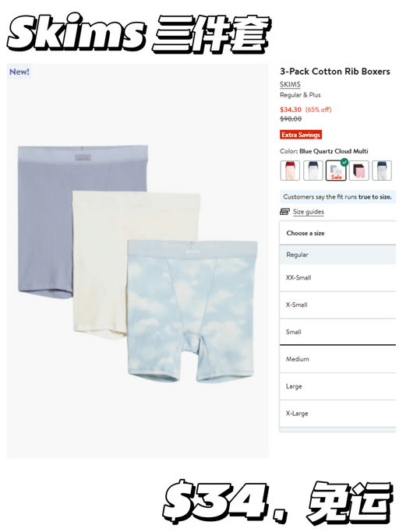Select the Regular size category
Viewport: 399px width, 532px height.
[337, 255]
